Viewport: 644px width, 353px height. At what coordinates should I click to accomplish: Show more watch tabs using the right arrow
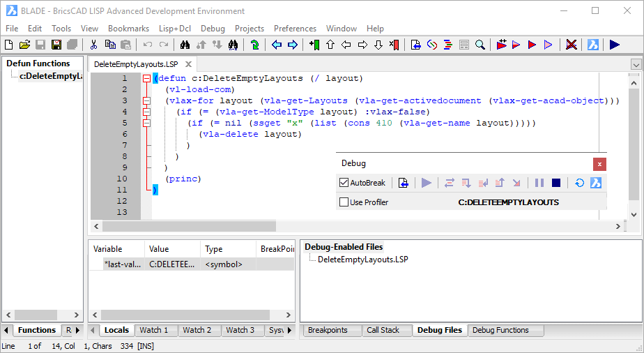coord(289,330)
